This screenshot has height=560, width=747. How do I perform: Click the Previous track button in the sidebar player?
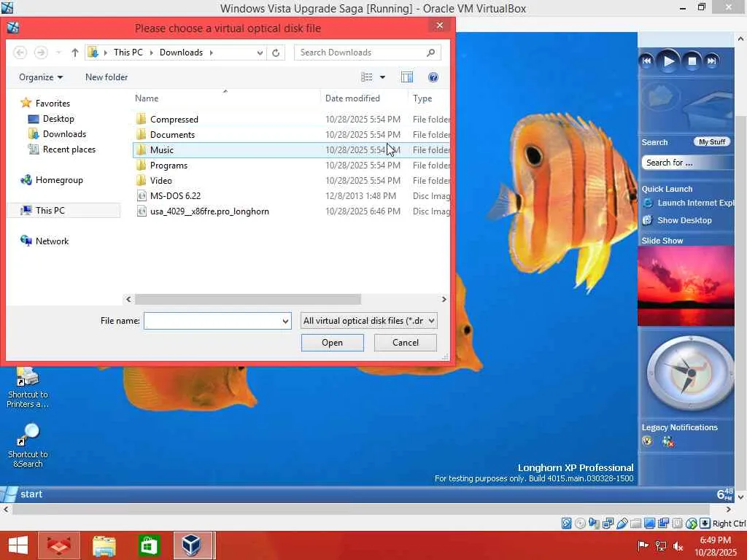pyautogui.click(x=646, y=61)
